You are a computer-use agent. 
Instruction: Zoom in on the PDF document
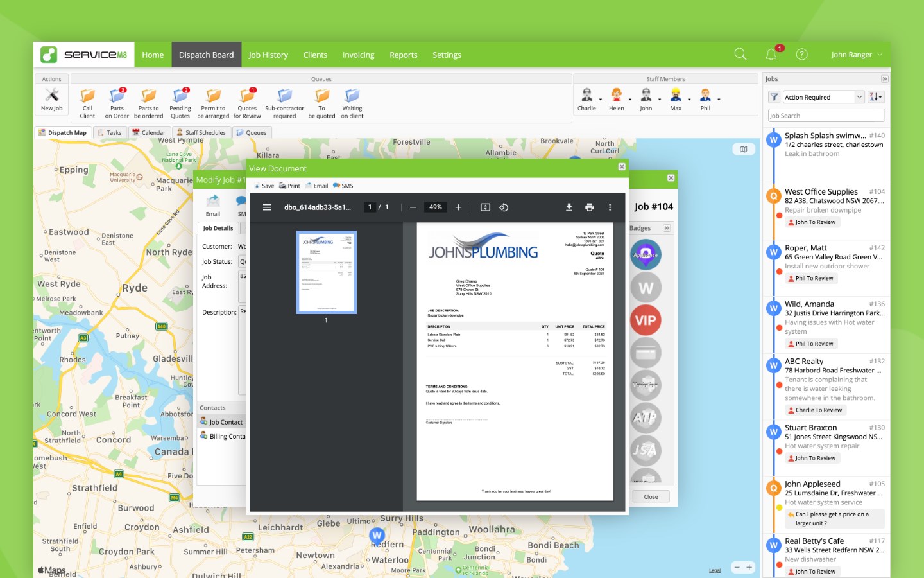click(x=458, y=207)
